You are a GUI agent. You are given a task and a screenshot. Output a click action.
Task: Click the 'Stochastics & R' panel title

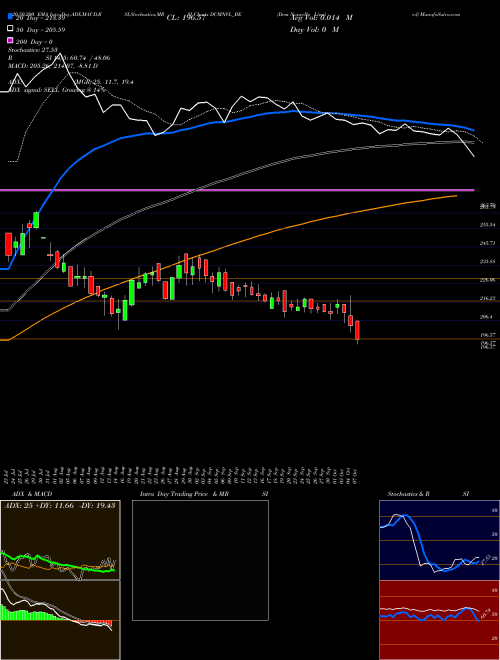(x=409, y=494)
